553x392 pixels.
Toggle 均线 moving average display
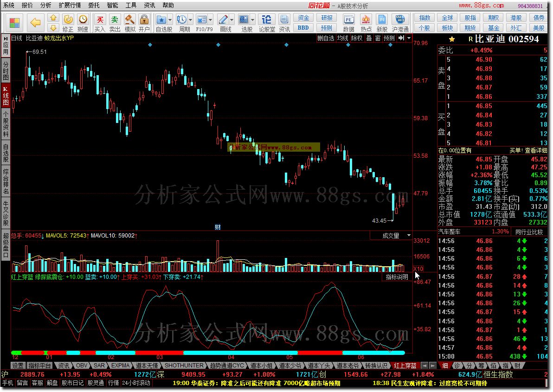[x=342, y=38]
